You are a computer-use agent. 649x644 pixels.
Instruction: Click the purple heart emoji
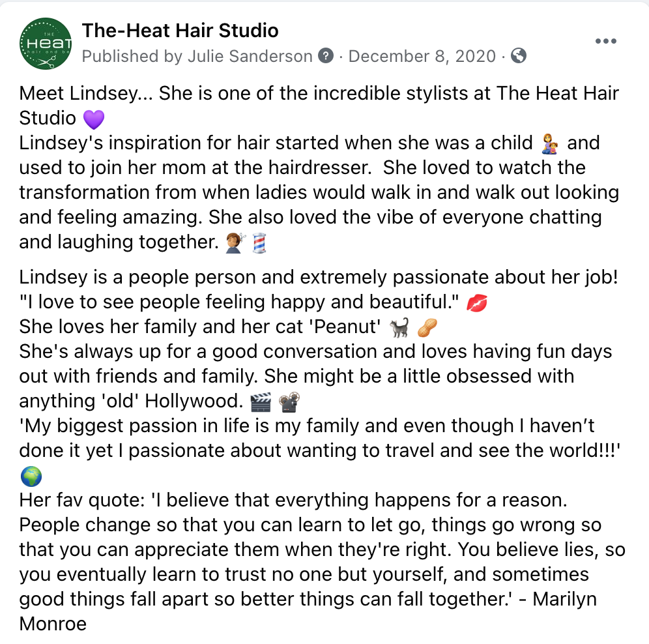click(x=94, y=119)
